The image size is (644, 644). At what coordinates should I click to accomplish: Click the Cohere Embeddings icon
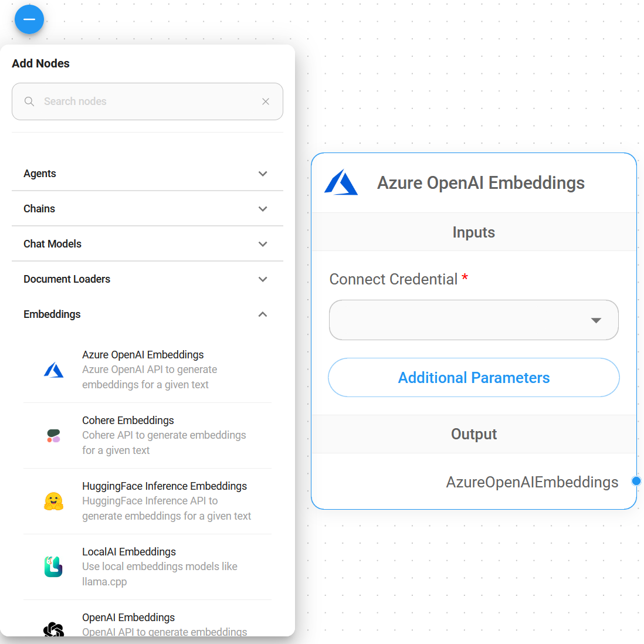click(53, 436)
